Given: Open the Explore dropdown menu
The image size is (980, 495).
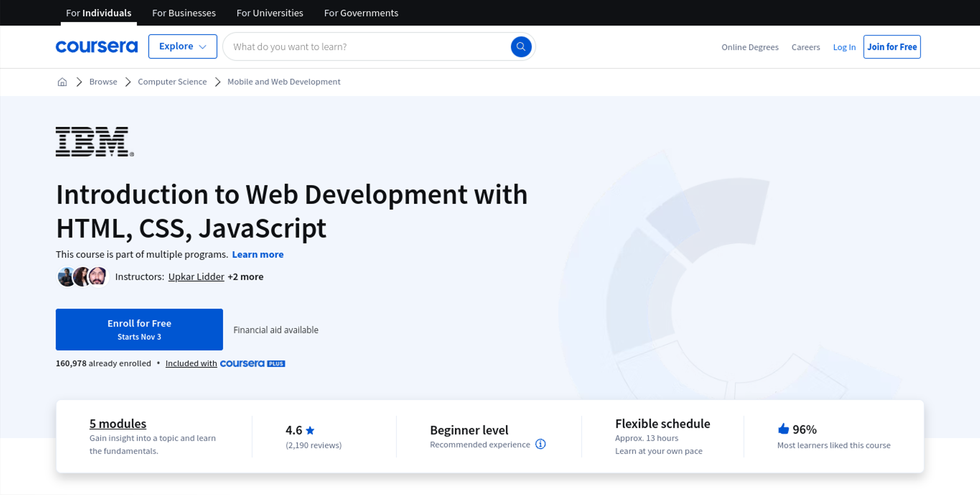Looking at the screenshot, I should coord(183,46).
